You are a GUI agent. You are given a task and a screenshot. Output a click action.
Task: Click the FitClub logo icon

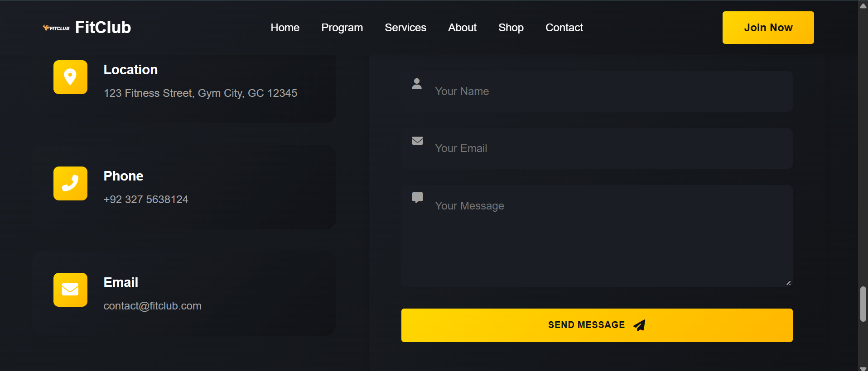[x=56, y=28]
